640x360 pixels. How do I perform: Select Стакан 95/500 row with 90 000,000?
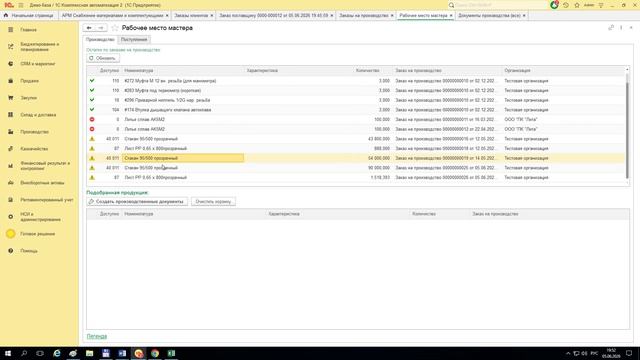pyautogui.click(x=356, y=168)
